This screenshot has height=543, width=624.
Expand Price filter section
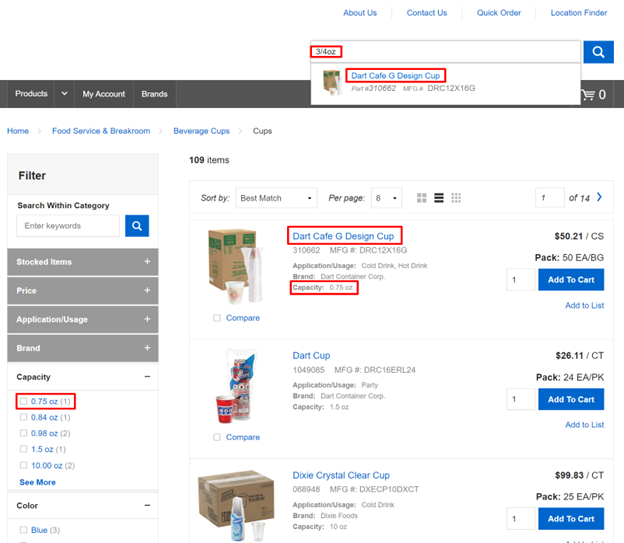(x=83, y=291)
